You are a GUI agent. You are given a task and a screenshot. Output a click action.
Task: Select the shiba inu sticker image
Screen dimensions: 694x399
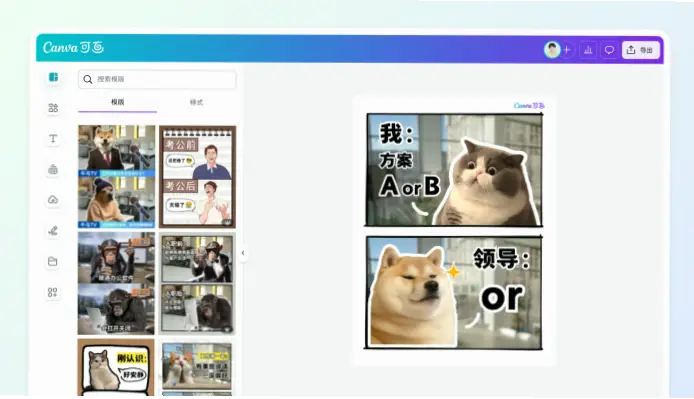point(413,296)
